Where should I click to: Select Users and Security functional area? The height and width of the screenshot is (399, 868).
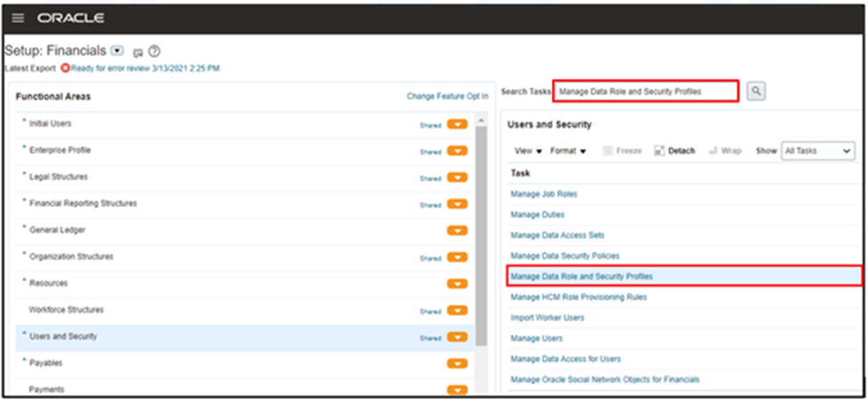pyautogui.click(x=62, y=336)
